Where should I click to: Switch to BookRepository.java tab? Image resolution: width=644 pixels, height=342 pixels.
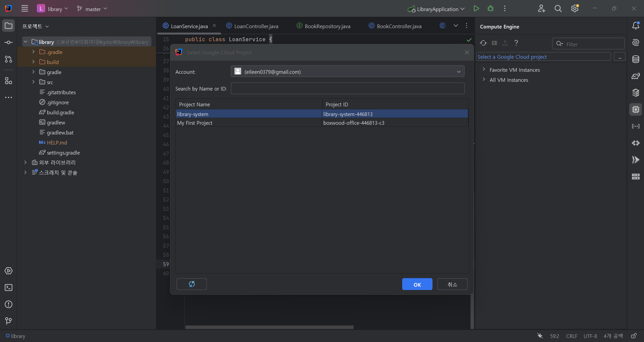pos(323,26)
